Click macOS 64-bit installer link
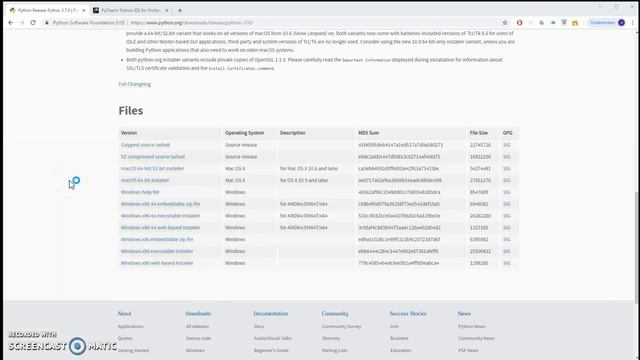 pos(145,180)
